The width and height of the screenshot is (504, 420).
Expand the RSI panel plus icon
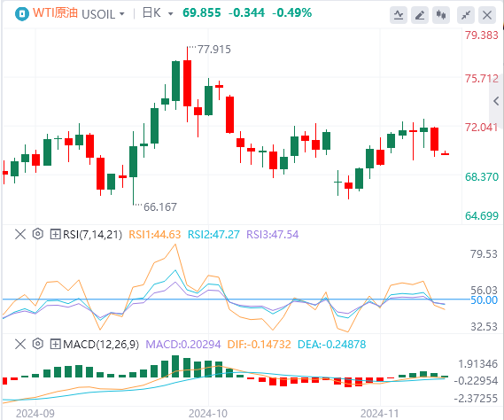[55, 234]
